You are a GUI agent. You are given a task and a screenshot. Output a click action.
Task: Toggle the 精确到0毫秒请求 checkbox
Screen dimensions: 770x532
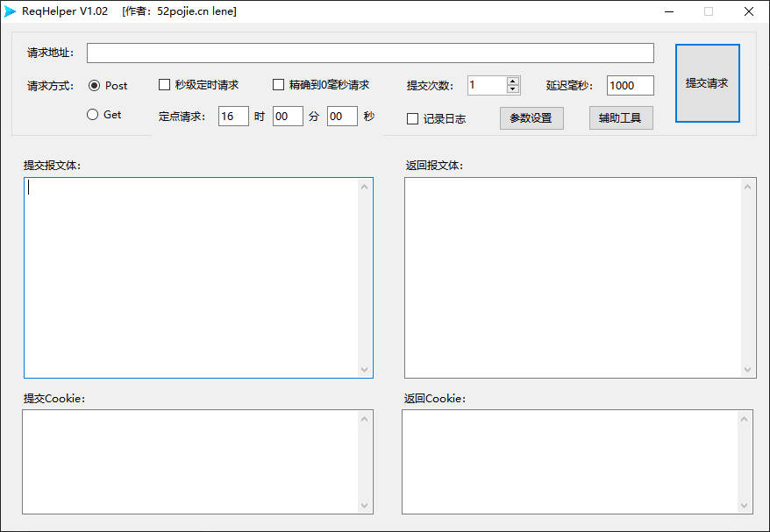click(279, 85)
